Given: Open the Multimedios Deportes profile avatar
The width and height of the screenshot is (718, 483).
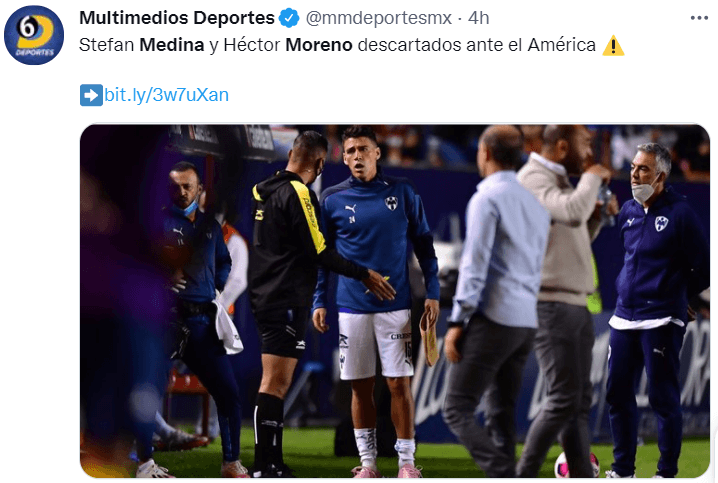Looking at the screenshot, I should click(x=35, y=34).
